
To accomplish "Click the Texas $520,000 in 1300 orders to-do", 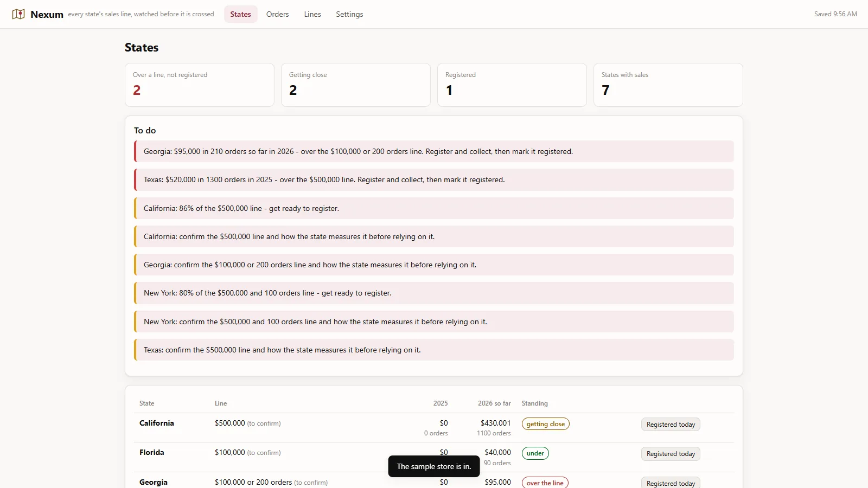I will point(434,179).
